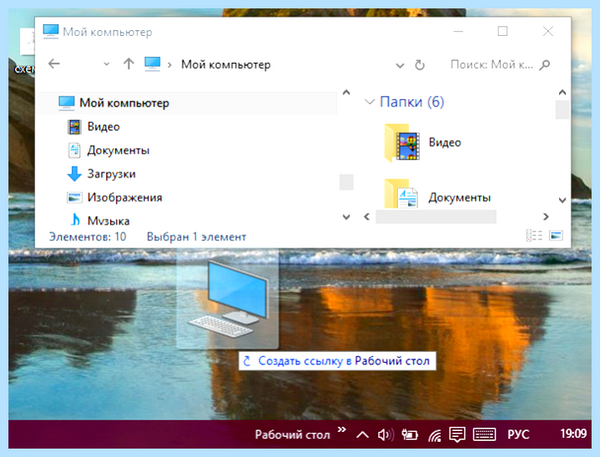Click Изображения picture icon in tree

(x=74, y=197)
